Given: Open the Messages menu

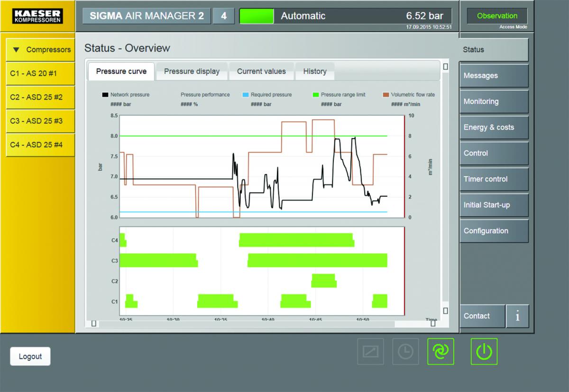Looking at the screenshot, I should (x=494, y=76).
